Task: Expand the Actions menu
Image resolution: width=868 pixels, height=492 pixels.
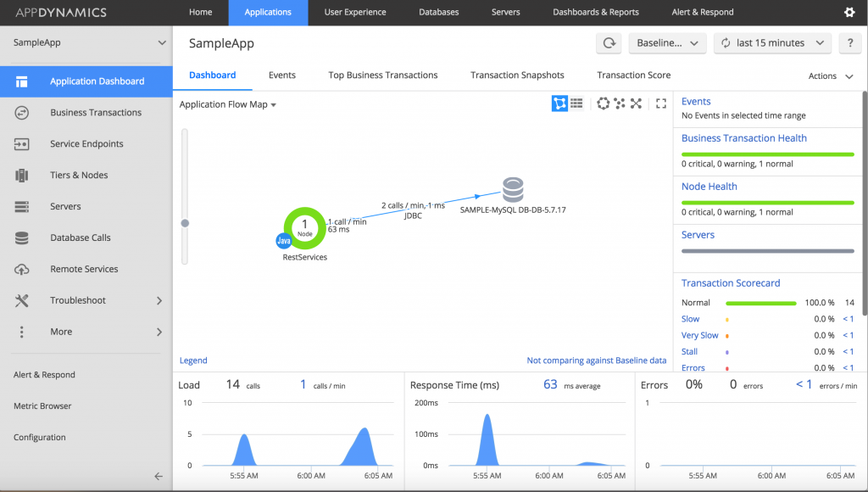Action: (830, 76)
